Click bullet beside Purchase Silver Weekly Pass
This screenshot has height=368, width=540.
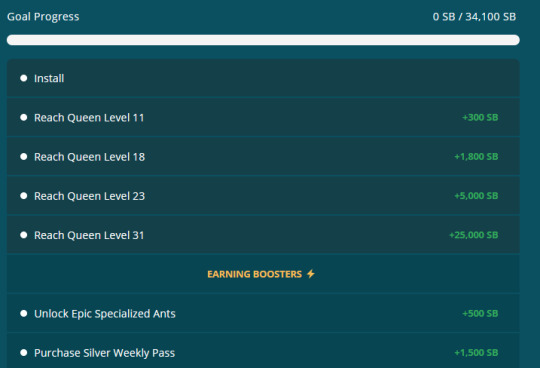[x=24, y=353]
